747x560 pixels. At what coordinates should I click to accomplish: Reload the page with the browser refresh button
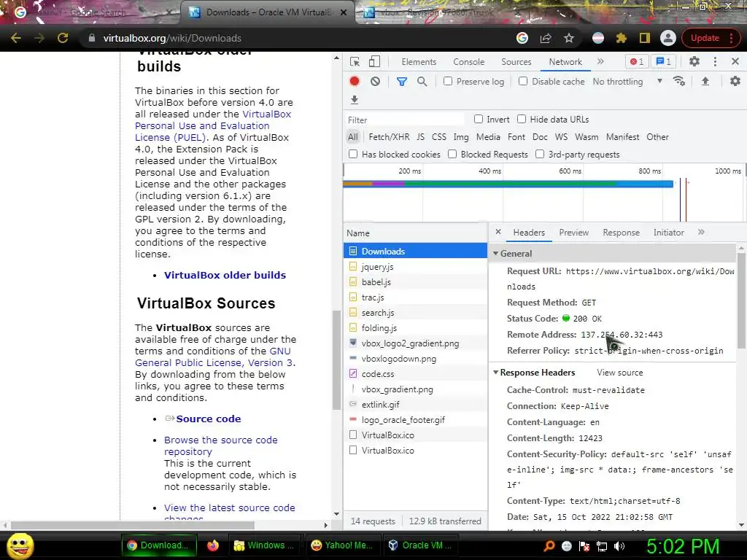[63, 38]
